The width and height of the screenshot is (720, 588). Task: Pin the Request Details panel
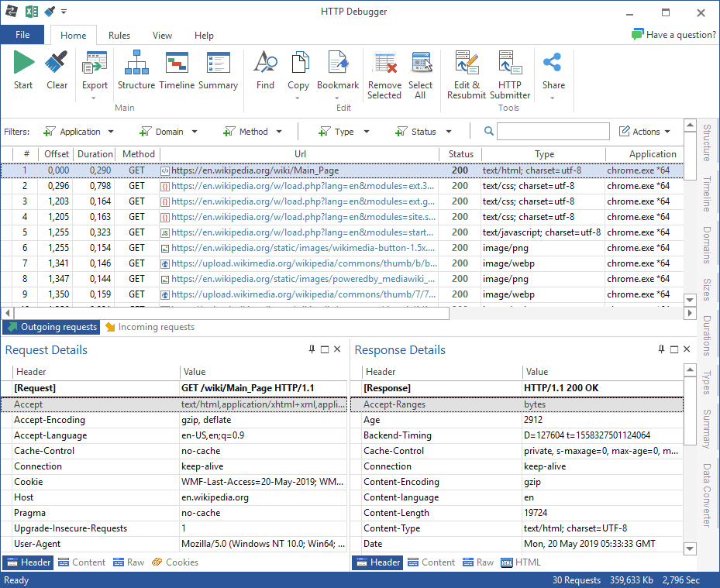tap(312, 349)
